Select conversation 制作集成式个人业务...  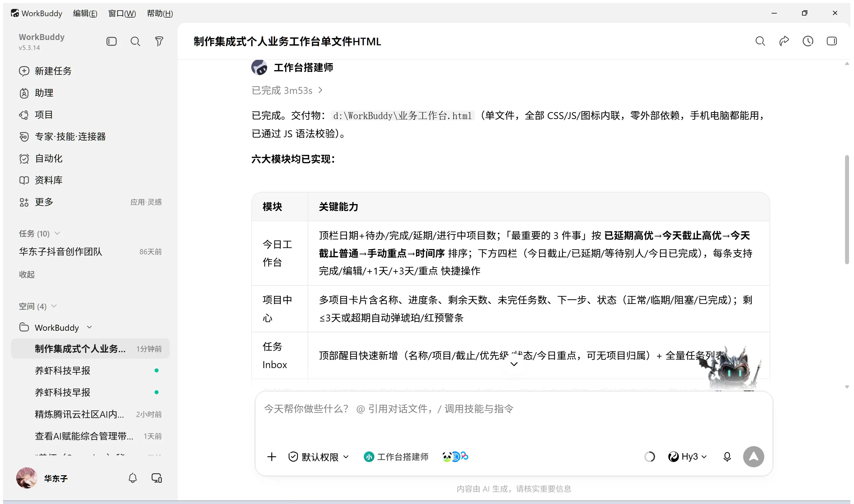90,349
